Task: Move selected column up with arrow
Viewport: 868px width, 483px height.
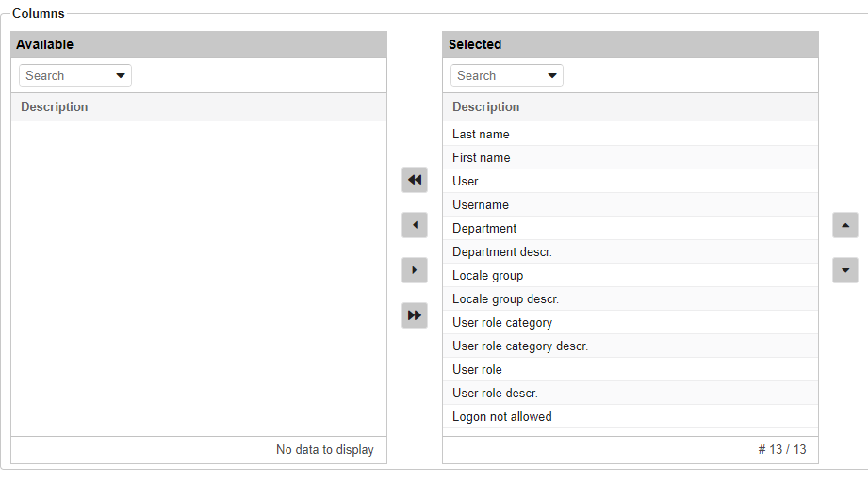Action: pos(845,225)
